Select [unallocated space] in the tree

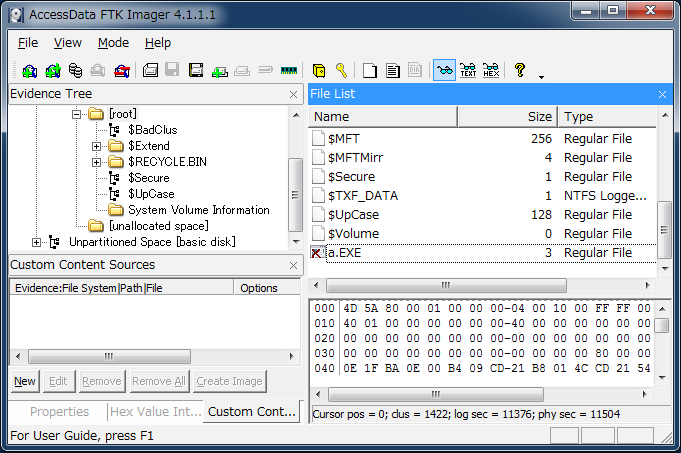pos(159,226)
